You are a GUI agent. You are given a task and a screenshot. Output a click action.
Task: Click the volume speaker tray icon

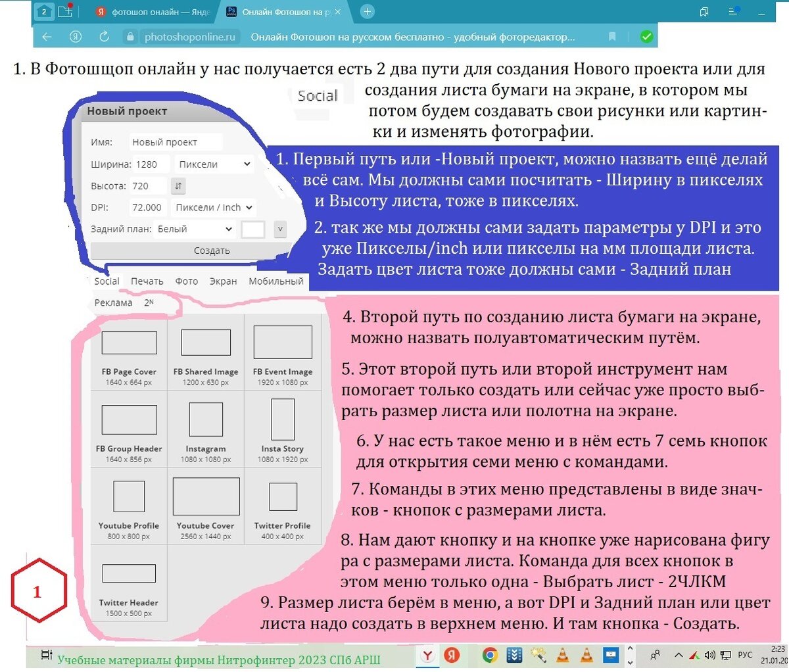coord(709,655)
